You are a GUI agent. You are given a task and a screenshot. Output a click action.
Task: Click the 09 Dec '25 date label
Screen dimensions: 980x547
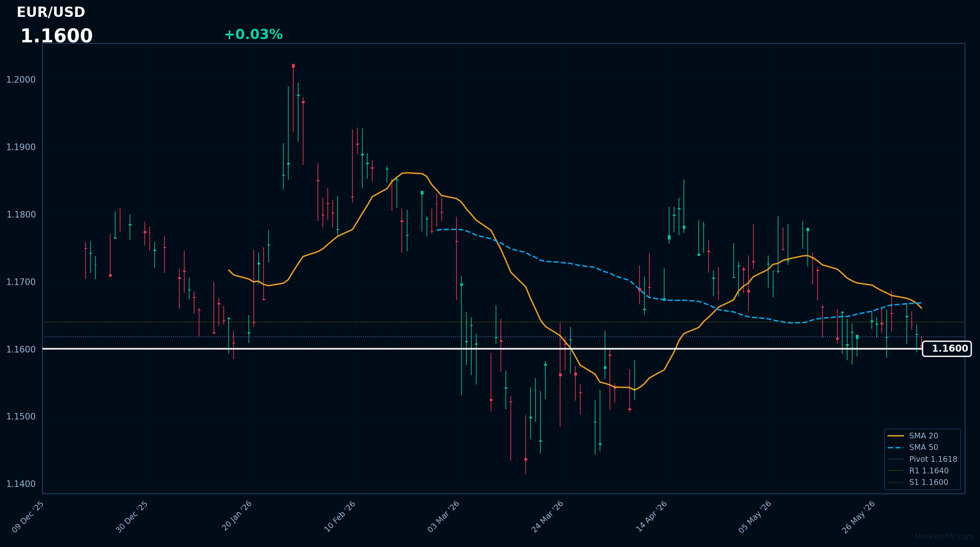tap(28, 517)
